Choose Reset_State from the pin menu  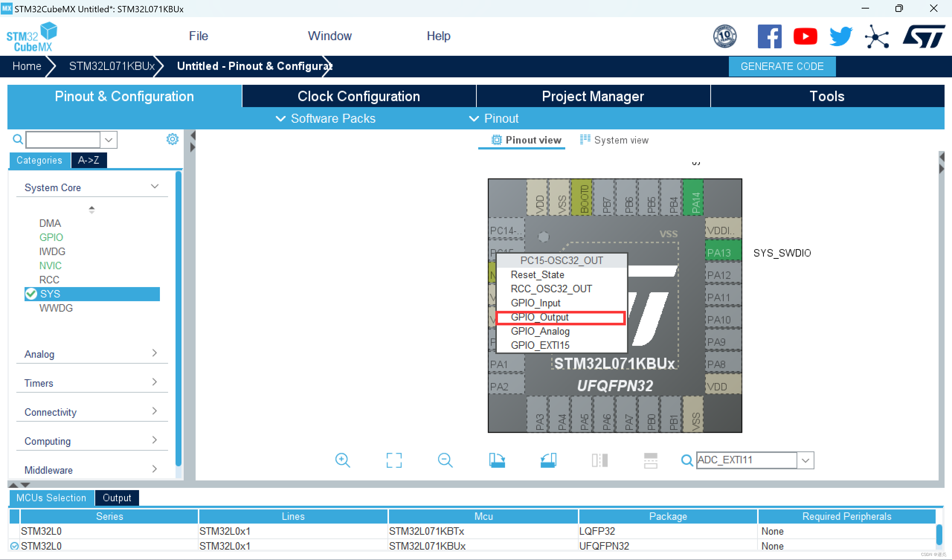[562, 274]
